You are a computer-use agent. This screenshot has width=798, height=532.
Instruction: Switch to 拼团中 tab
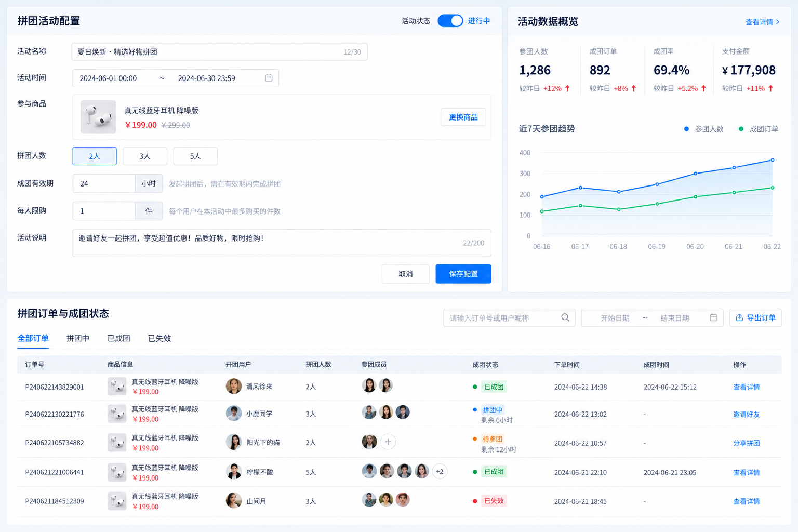click(78, 338)
